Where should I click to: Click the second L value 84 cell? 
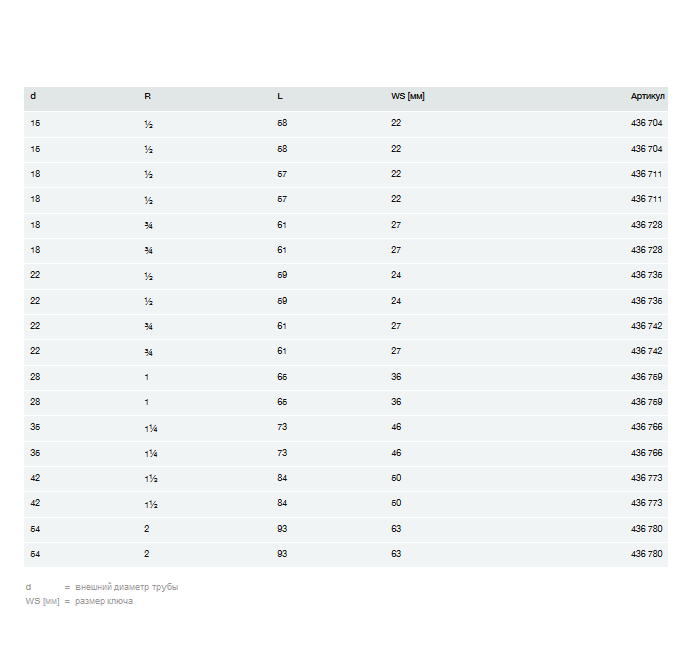[282, 503]
